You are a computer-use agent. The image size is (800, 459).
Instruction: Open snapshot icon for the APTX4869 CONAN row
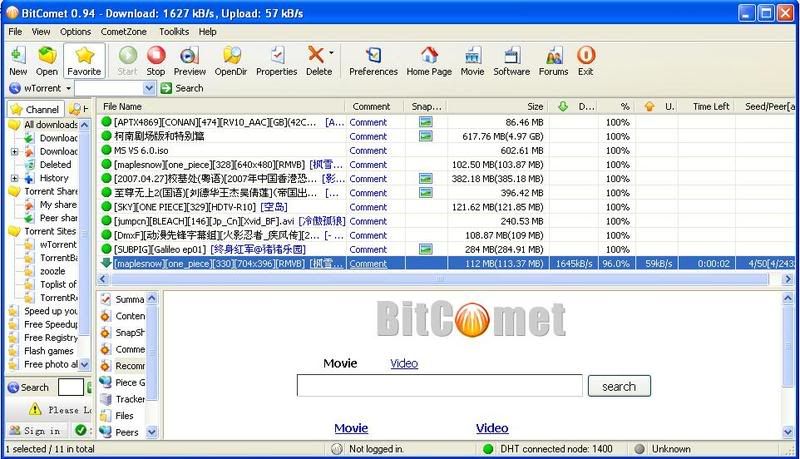click(426, 122)
